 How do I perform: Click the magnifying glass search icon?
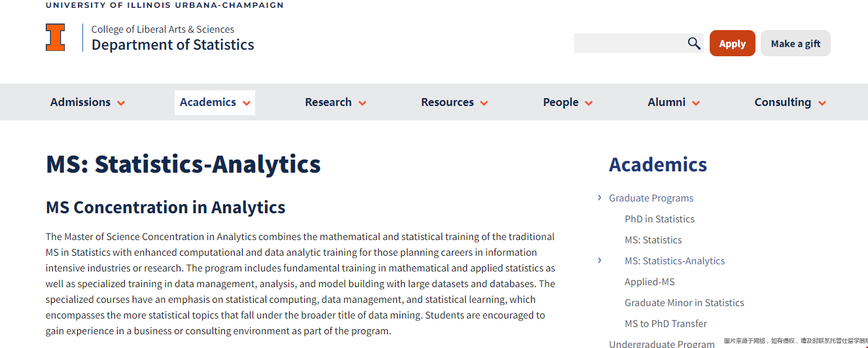click(x=694, y=44)
